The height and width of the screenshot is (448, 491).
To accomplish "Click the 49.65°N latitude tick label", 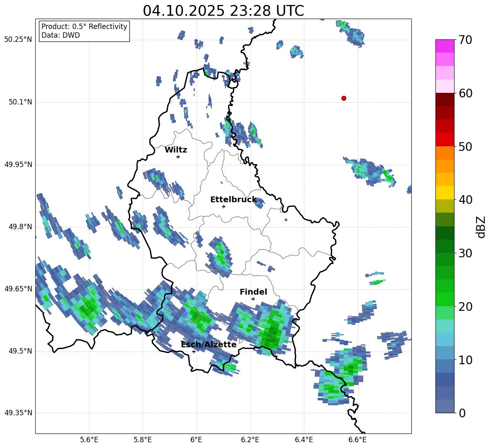I will (x=18, y=288).
